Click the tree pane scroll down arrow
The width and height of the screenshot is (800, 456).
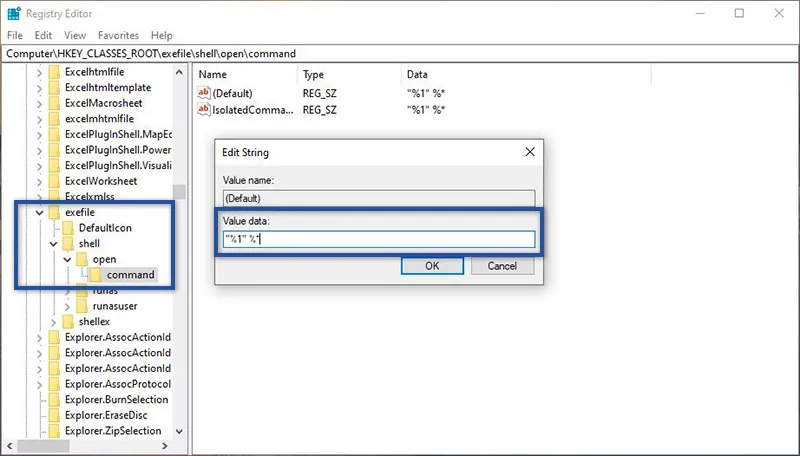(x=180, y=431)
